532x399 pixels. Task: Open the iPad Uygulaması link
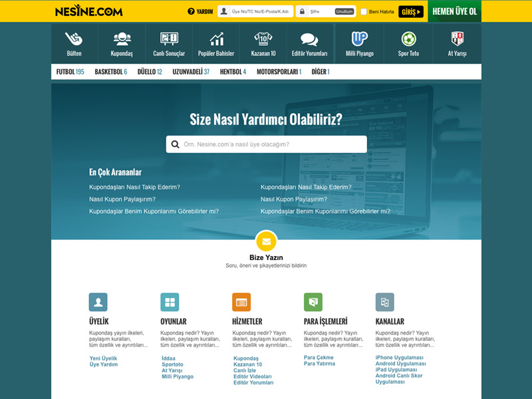pos(396,370)
